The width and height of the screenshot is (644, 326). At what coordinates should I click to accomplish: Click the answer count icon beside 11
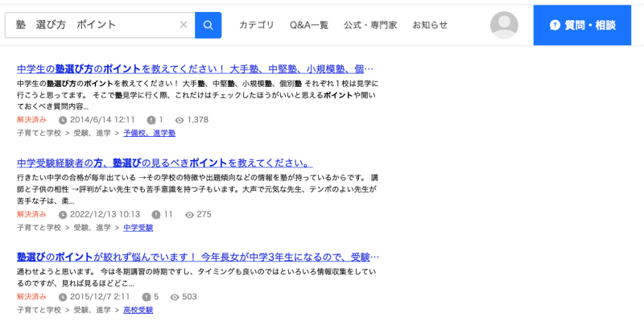click(x=156, y=215)
